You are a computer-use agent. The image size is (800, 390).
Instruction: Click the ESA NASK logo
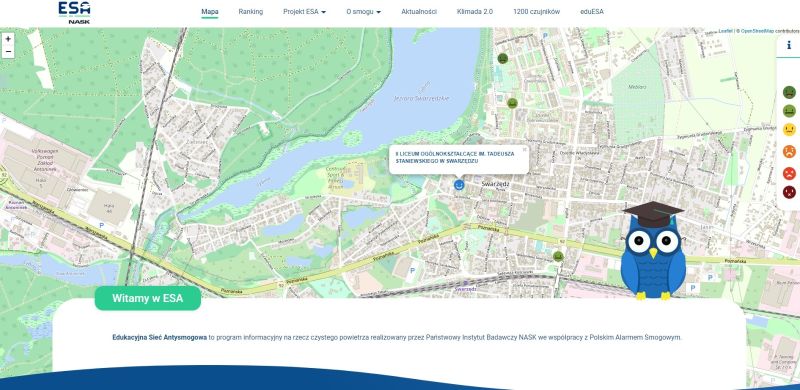click(x=74, y=13)
